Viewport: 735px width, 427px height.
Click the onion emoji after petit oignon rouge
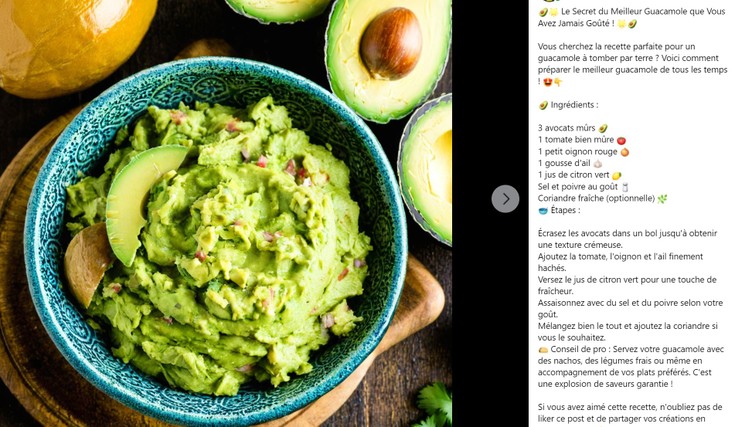pos(624,152)
